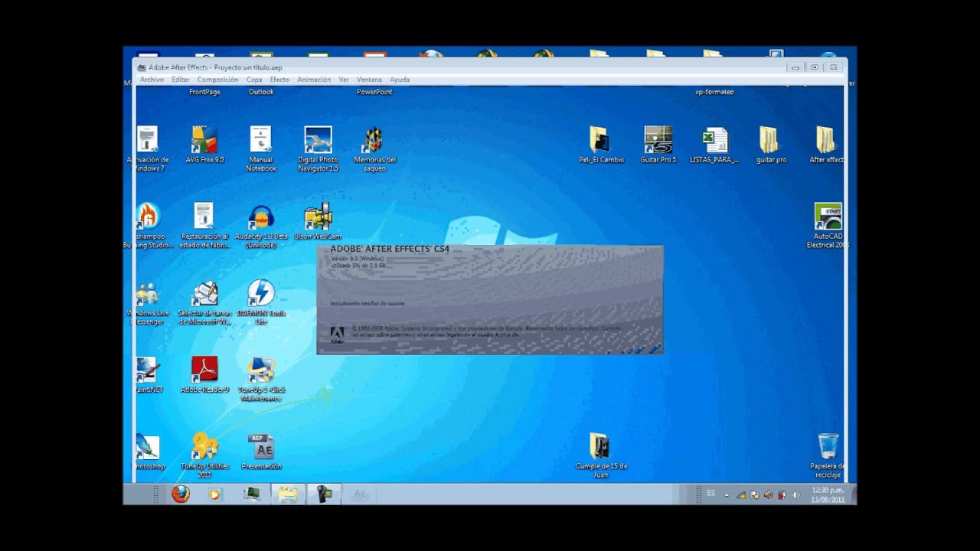This screenshot has width=980, height=551.
Task: Select the Memorias del saqueo desktop icon
Action: coord(374,148)
